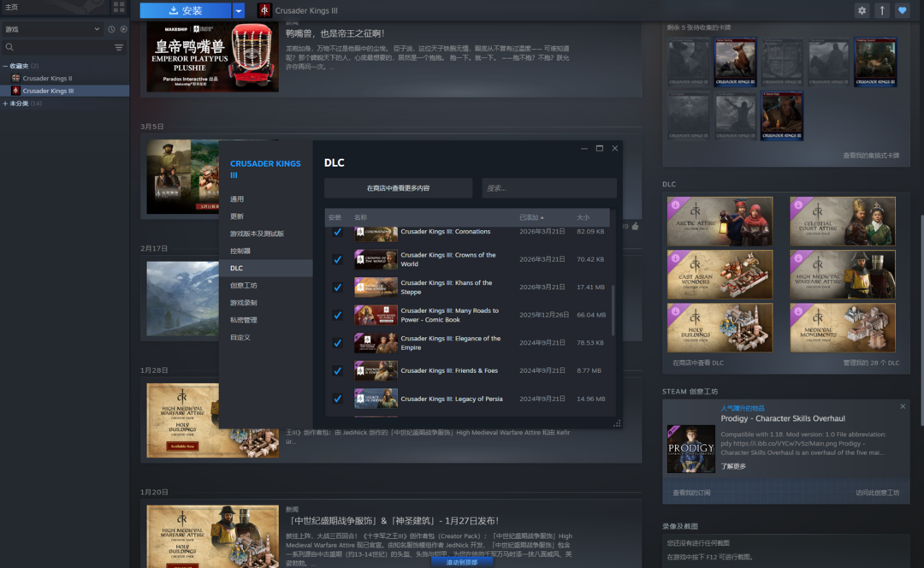Open the grid view icon next to 主页
This screenshot has width=924, height=568.
(119, 7)
